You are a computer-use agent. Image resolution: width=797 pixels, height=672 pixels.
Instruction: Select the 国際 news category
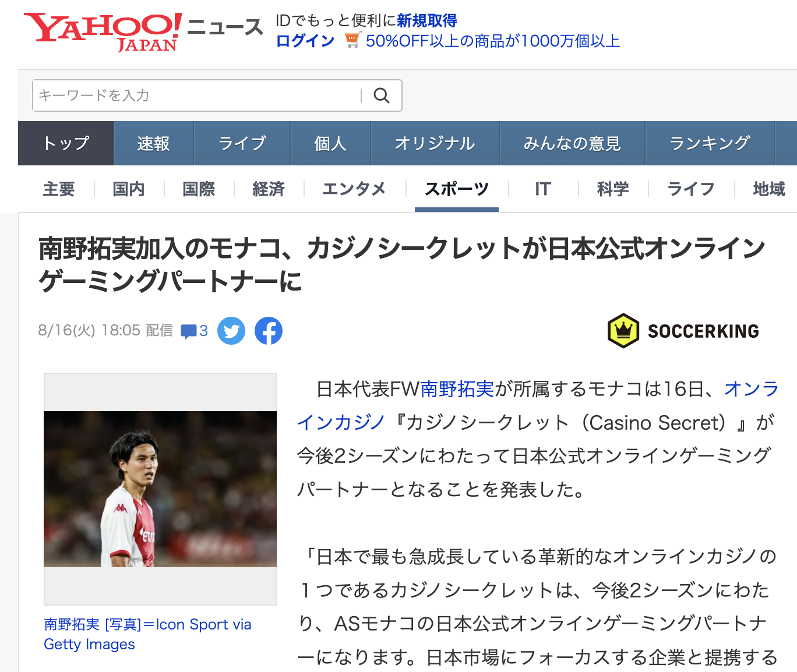199,189
